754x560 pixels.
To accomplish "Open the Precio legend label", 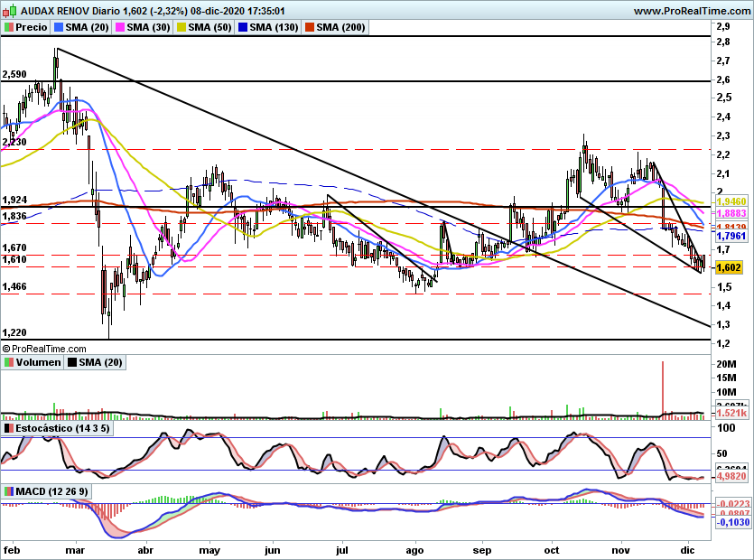I will pos(32,27).
